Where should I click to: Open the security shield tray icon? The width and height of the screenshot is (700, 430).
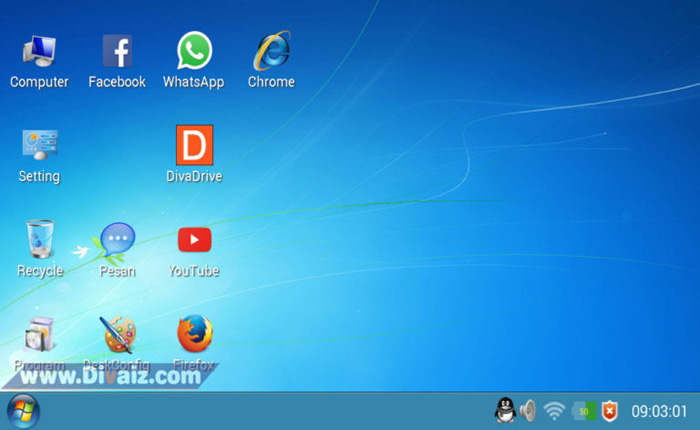[610, 411]
